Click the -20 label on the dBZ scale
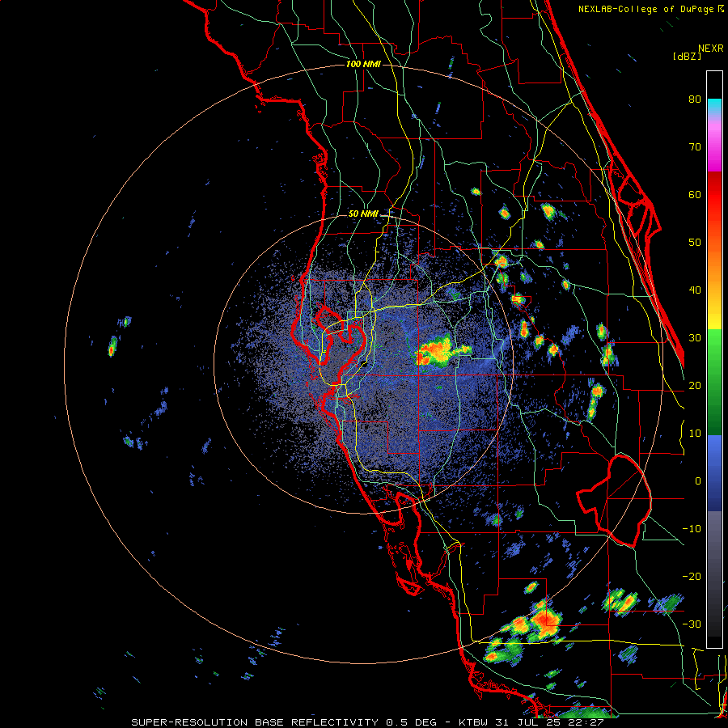728x728 pixels. [x=692, y=576]
